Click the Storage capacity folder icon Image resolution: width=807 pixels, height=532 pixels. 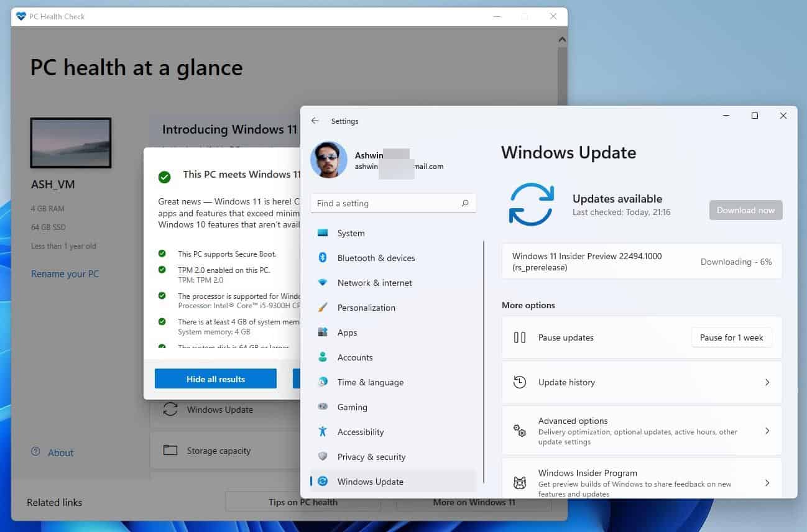click(x=170, y=450)
